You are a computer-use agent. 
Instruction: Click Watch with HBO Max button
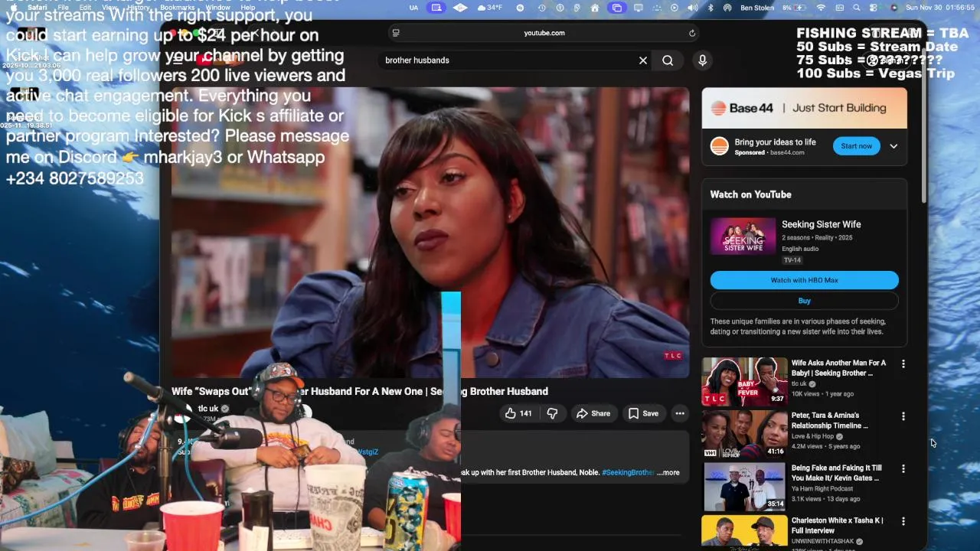pos(804,280)
